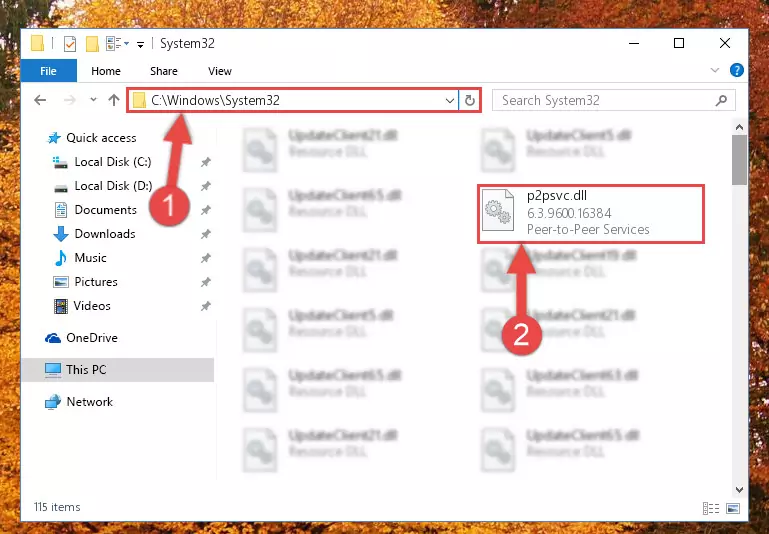Open Downloads in the navigation pane
The width and height of the screenshot is (769, 534).
click(x=105, y=234)
